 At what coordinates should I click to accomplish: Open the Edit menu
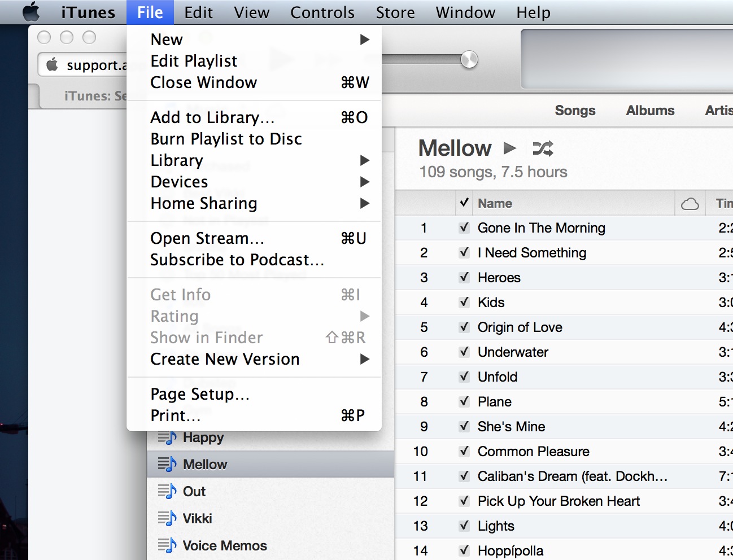(x=199, y=12)
